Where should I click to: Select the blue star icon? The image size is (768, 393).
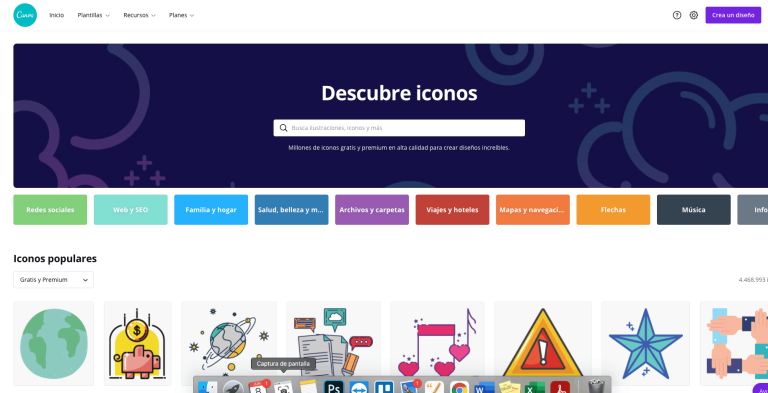coord(646,344)
